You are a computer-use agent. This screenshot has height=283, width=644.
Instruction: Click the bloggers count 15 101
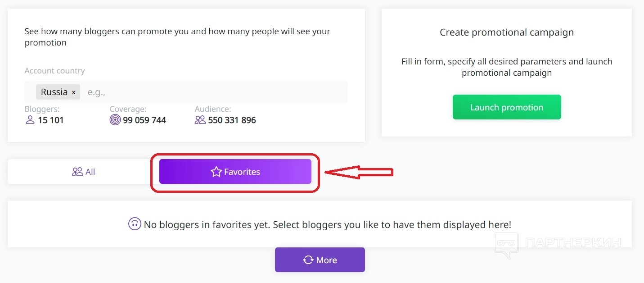tap(51, 120)
